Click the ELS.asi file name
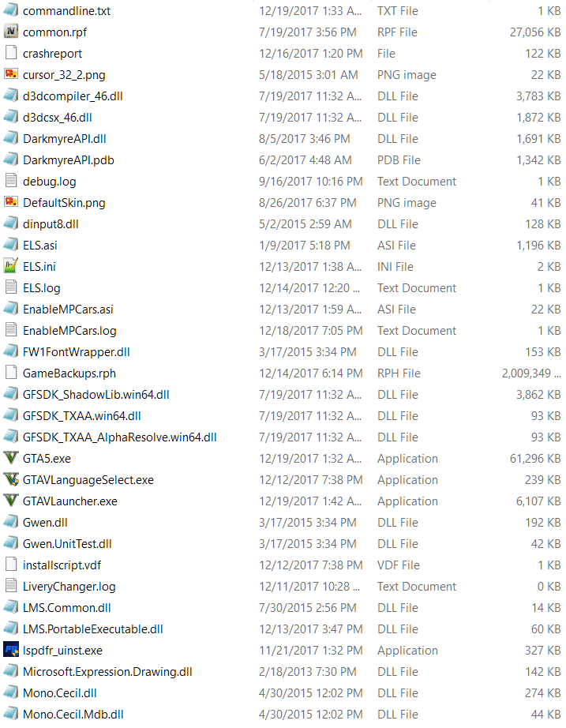 [40, 245]
